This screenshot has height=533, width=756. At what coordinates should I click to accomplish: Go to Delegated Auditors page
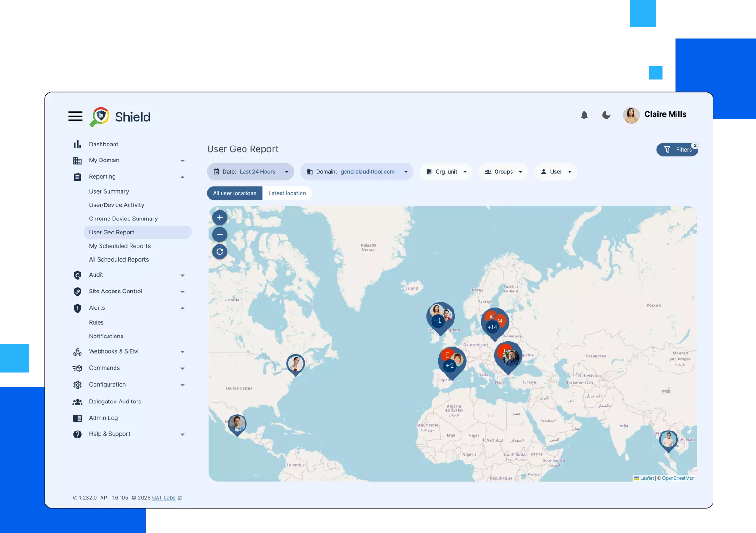click(115, 402)
